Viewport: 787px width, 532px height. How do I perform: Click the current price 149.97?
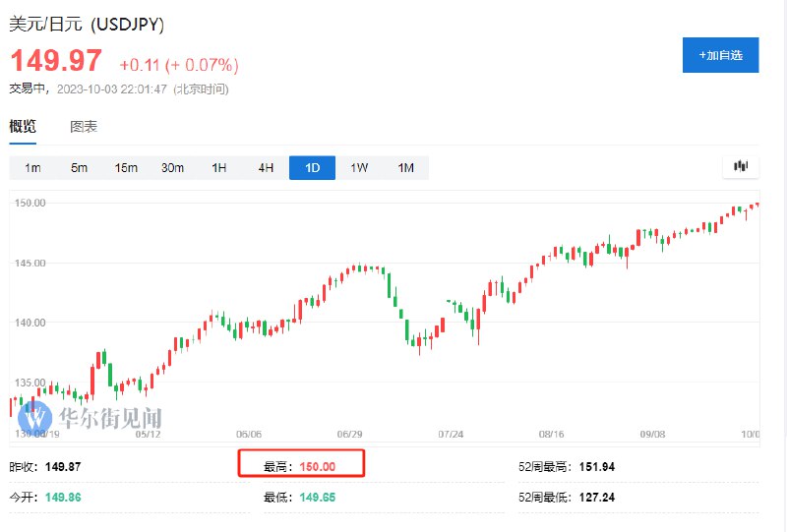tap(56, 61)
